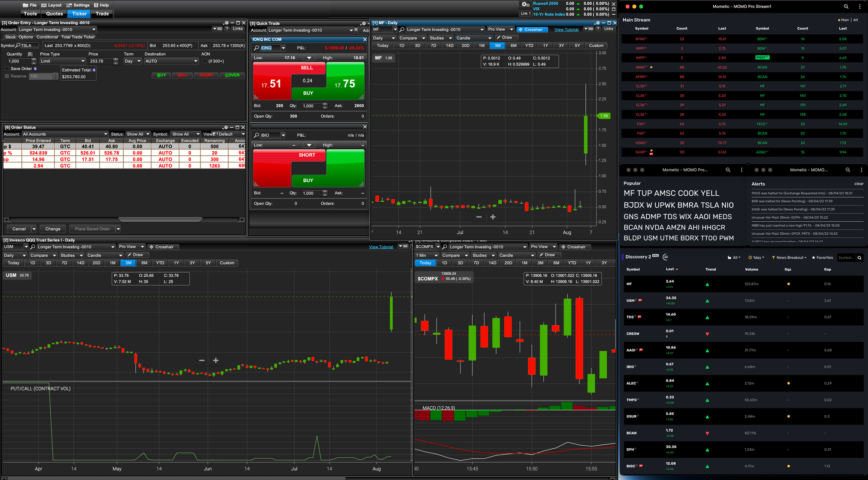Check the AON (if 300+) checkbox
Viewport: 868px width, 480px height.
click(x=205, y=61)
